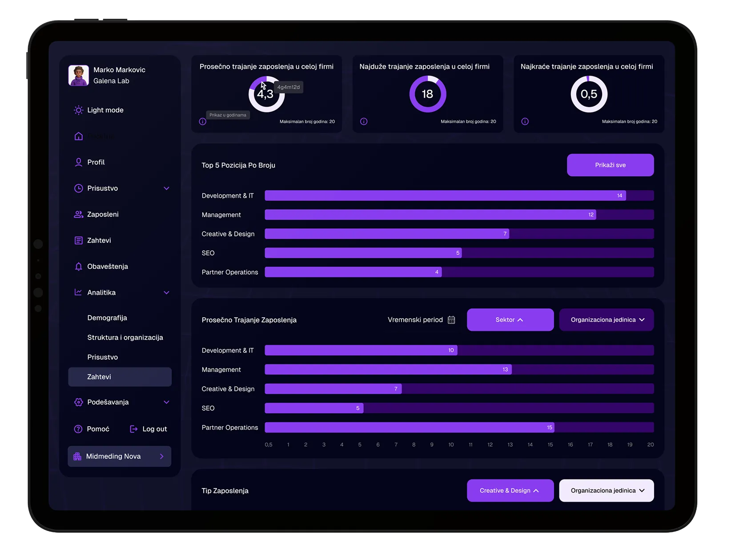Open Profil via the user icon
Screen dimensions: 739x560
click(79, 162)
